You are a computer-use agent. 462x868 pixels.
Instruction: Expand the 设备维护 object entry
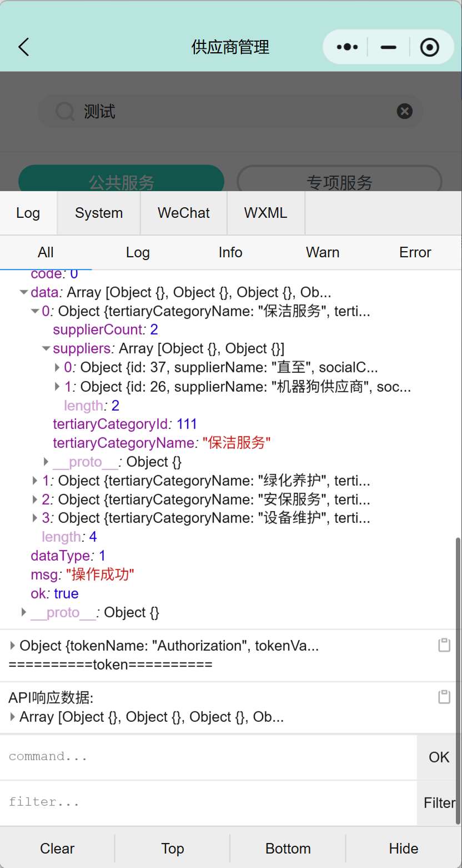pos(36,518)
